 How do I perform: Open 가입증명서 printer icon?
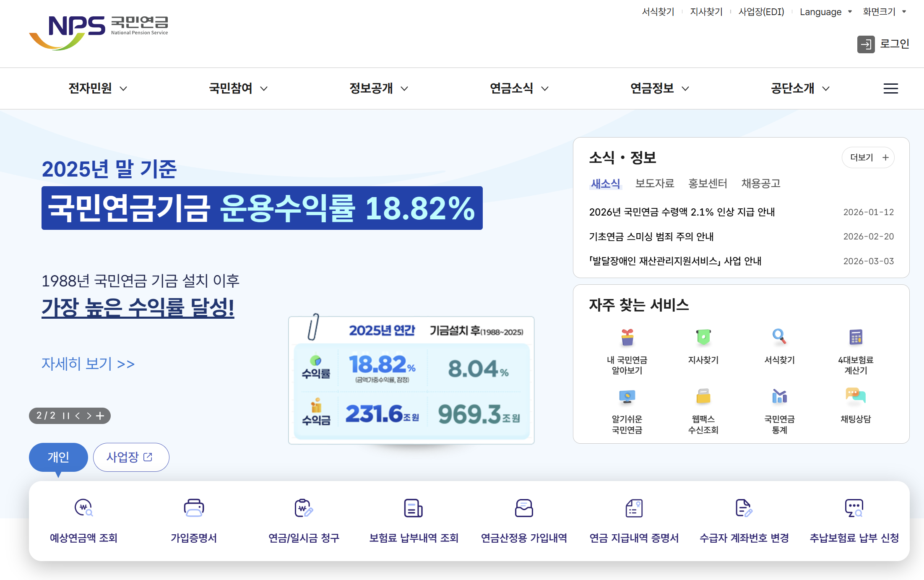pos(194,508)
